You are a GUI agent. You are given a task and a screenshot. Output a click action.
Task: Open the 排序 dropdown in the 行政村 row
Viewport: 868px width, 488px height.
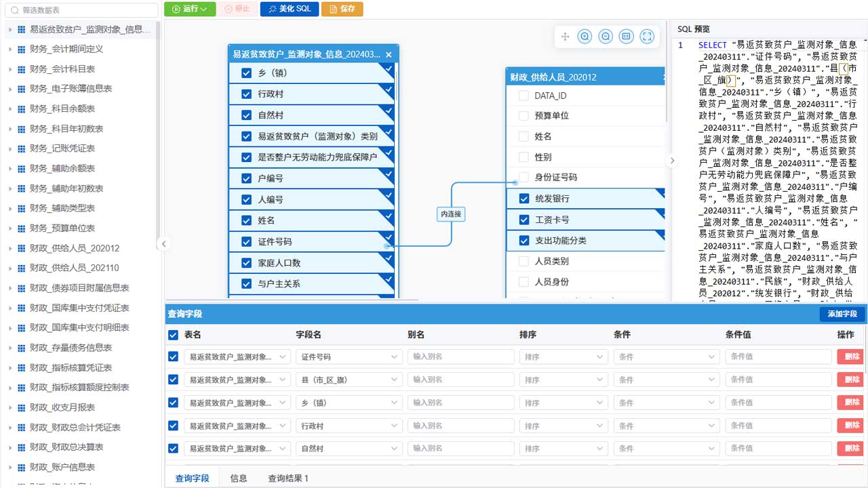564,426
